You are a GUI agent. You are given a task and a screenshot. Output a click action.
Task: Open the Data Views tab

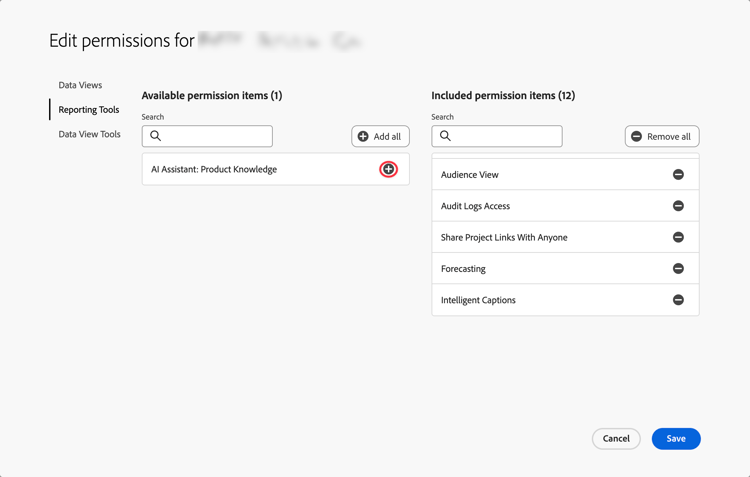tap(80, 85)
